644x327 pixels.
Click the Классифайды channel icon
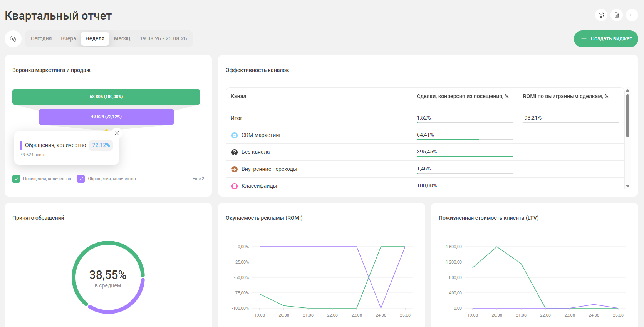click(235, 186)
